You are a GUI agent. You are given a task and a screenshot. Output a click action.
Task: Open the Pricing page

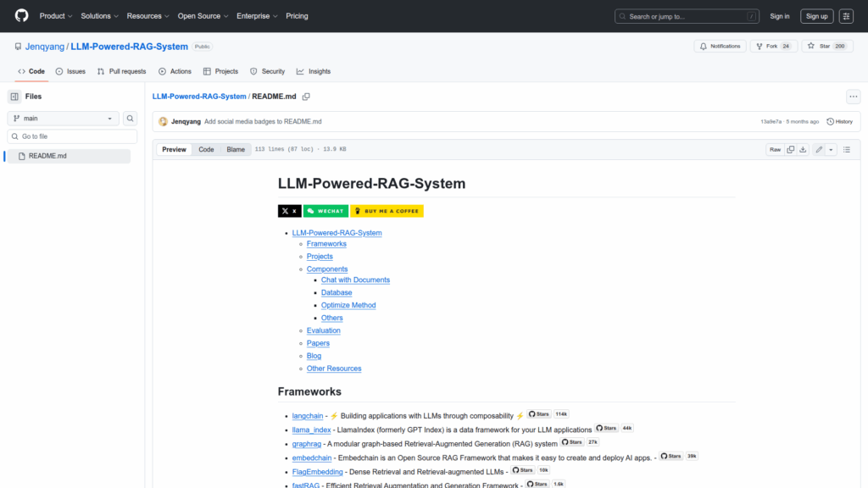point(297,16)
